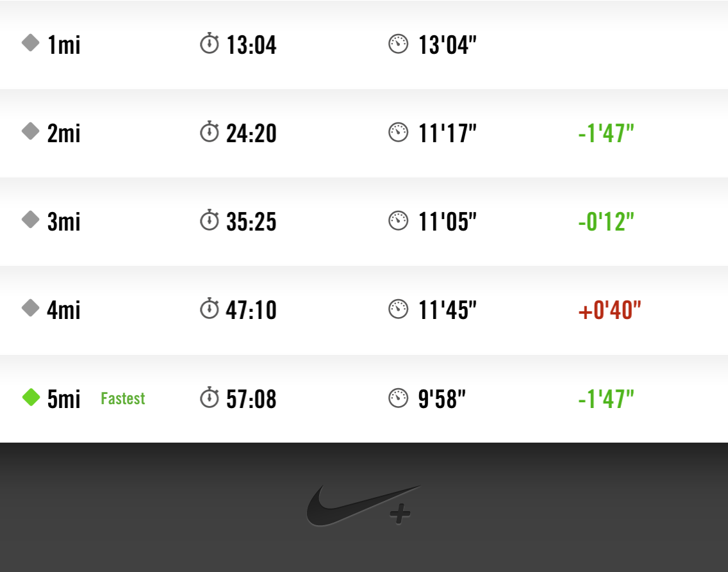
Task: Click the green Fastest label
Action: click(123, 398)
